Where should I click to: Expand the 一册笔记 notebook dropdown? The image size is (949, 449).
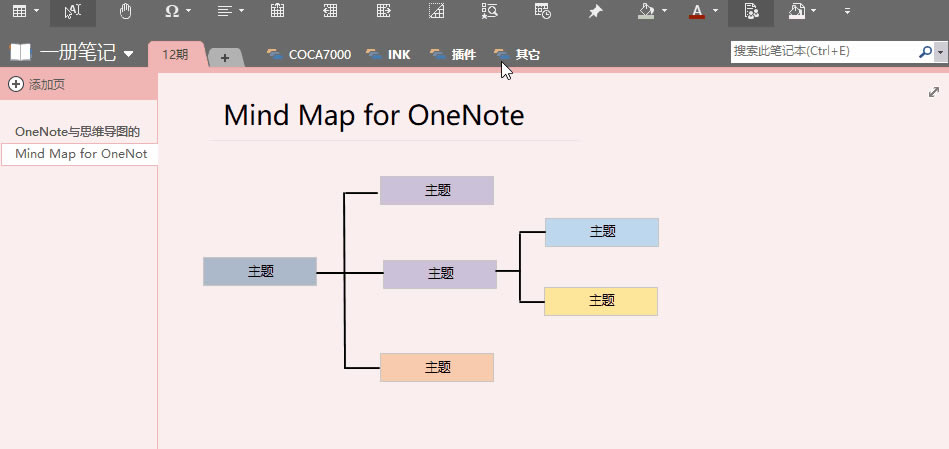point(128,54)
